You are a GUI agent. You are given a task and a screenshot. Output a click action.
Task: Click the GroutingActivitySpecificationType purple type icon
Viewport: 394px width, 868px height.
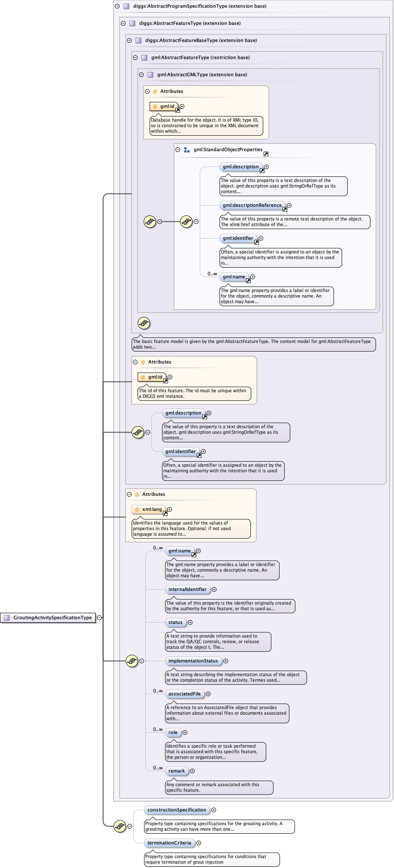[x=6, y=617]
